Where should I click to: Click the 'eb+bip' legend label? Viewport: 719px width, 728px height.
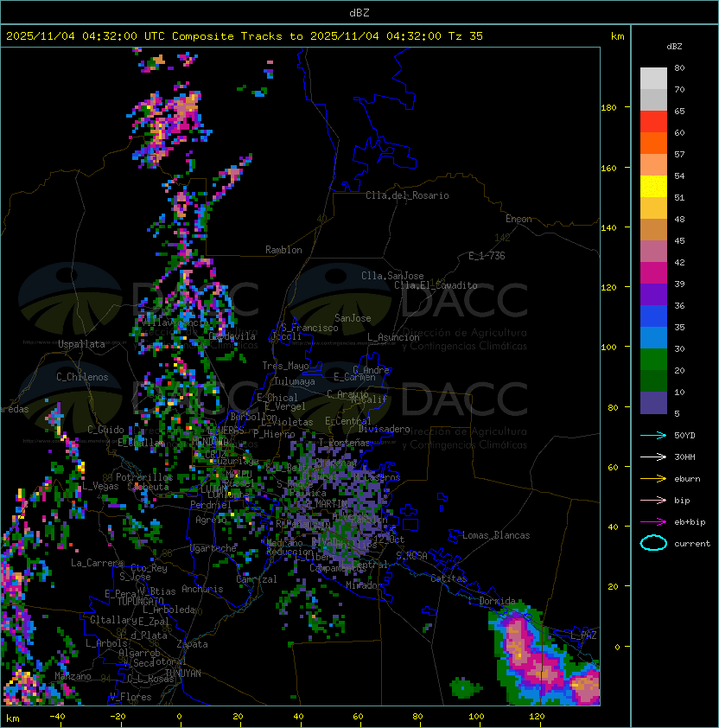[x=690, y=522]
